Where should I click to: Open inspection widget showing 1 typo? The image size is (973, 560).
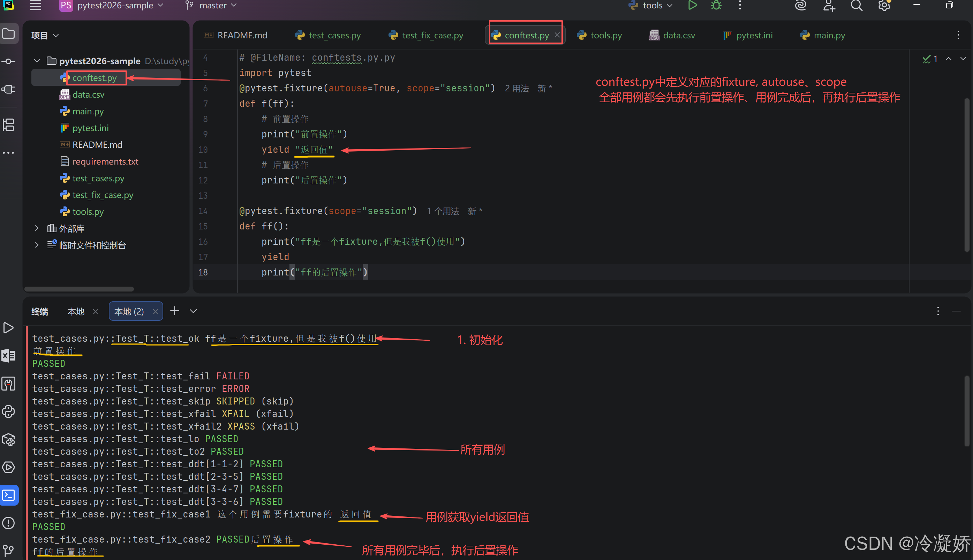930,59
